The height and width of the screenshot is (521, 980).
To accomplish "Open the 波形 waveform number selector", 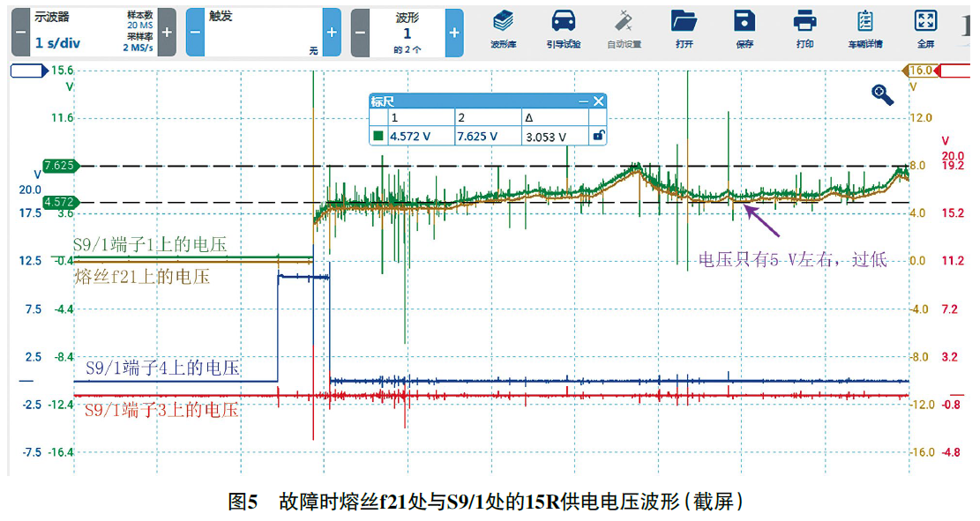I will pos(408,31).
